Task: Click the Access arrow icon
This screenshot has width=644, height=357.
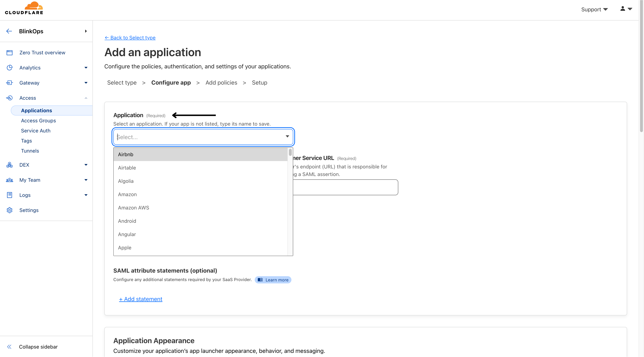Action: pos(10,98)
